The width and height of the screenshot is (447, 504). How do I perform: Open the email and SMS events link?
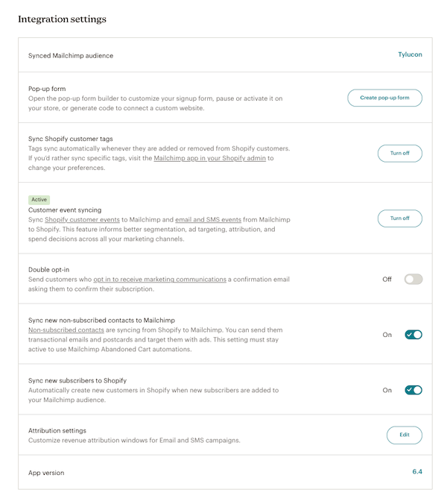pyautogui.click(x=209, y=220)
